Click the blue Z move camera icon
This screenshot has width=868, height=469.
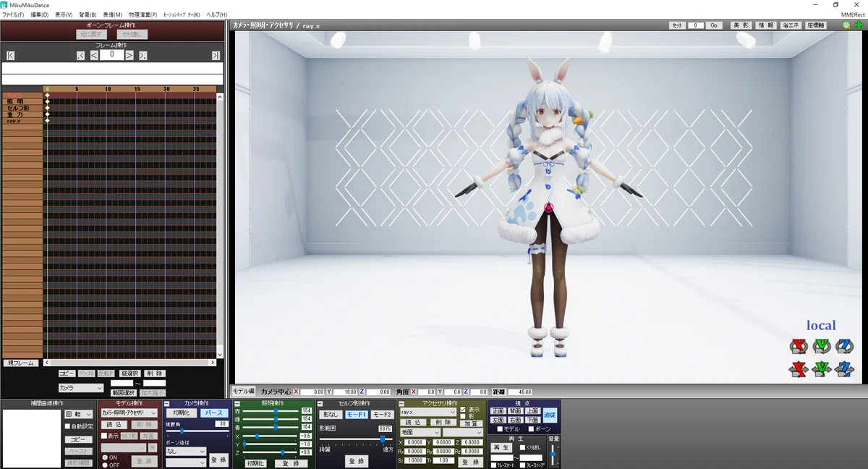pos(844,370)
